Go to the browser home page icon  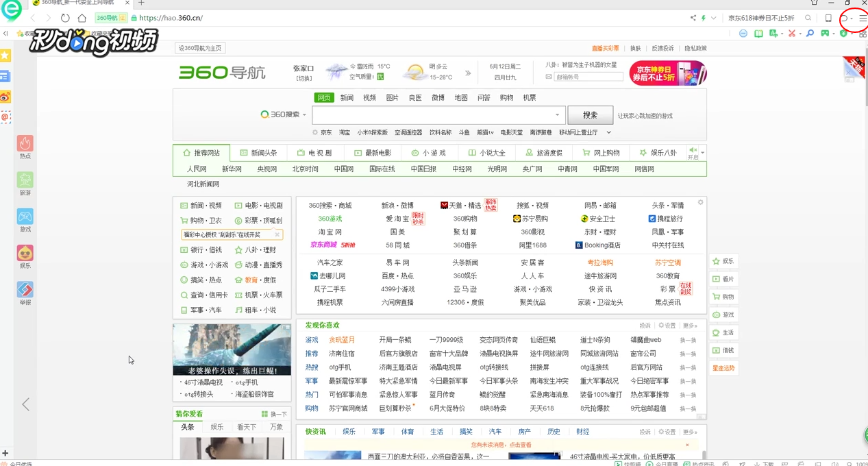(82, 18)
